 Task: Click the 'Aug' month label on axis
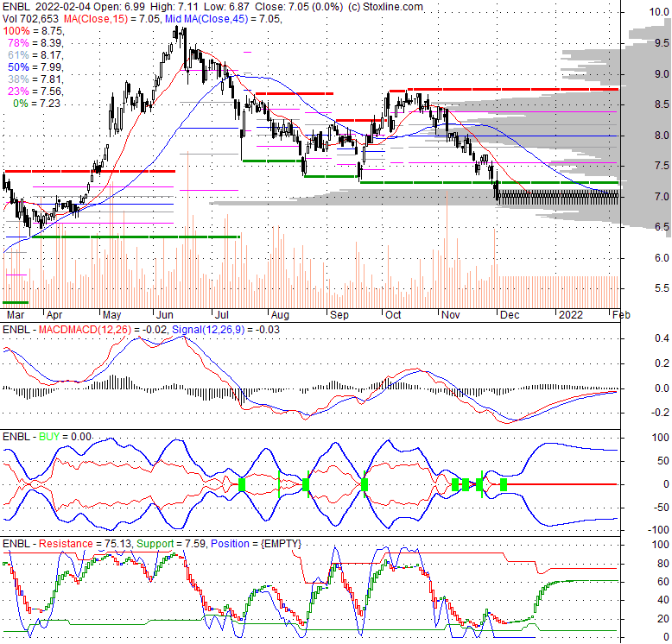coord(280,315)
